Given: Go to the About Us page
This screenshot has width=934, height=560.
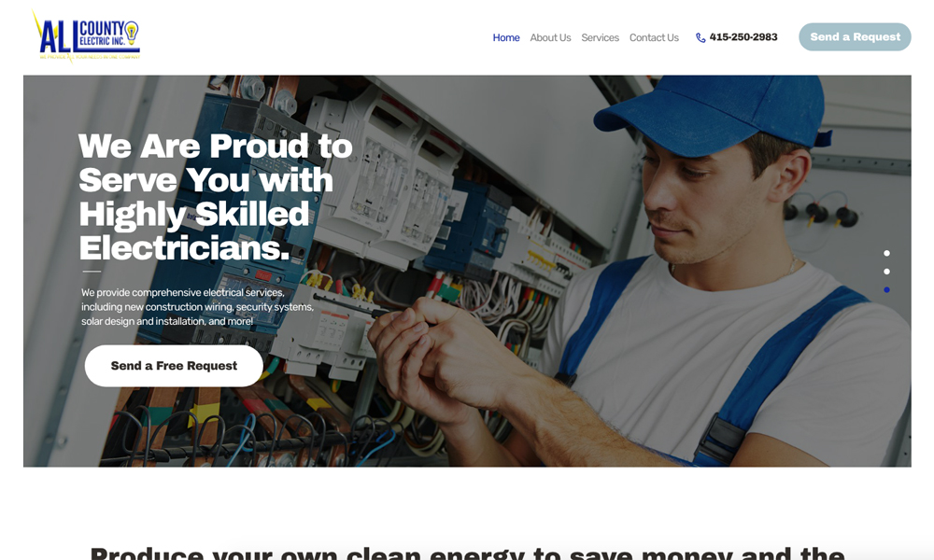Looking at the screenshot, I should tap(550, 37).
